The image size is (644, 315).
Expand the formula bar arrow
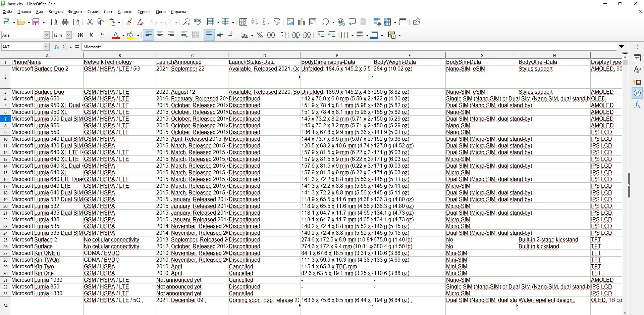pyautogui.click(x=622, y=47)
